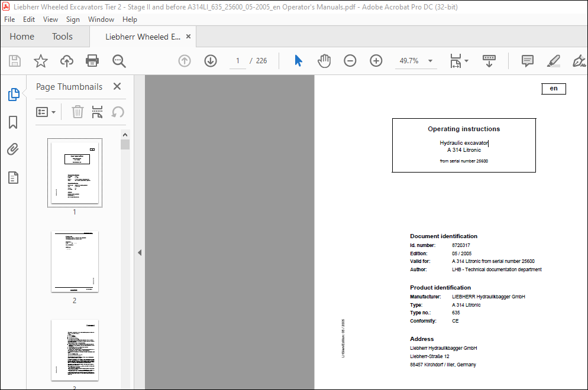588x390 pixels.
Task: Click the Fit to width page icon
Action: click(x=455, y=61)
